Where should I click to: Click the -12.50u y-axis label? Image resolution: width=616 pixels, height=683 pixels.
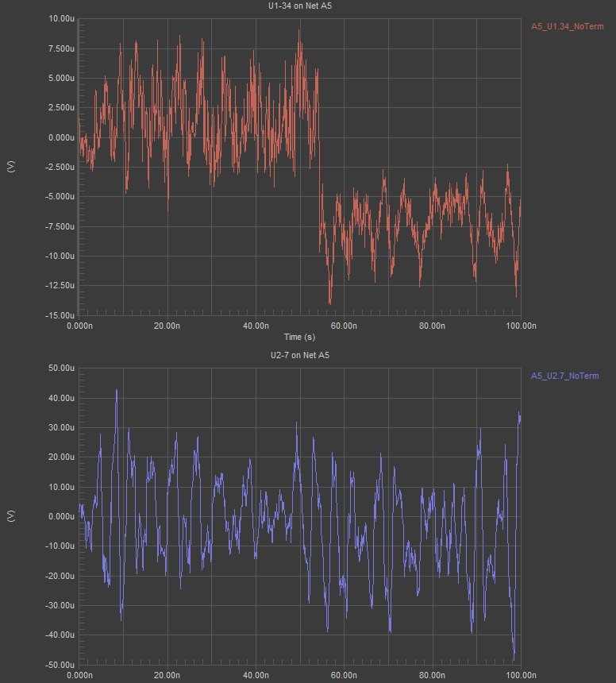(x=60, y=286)
